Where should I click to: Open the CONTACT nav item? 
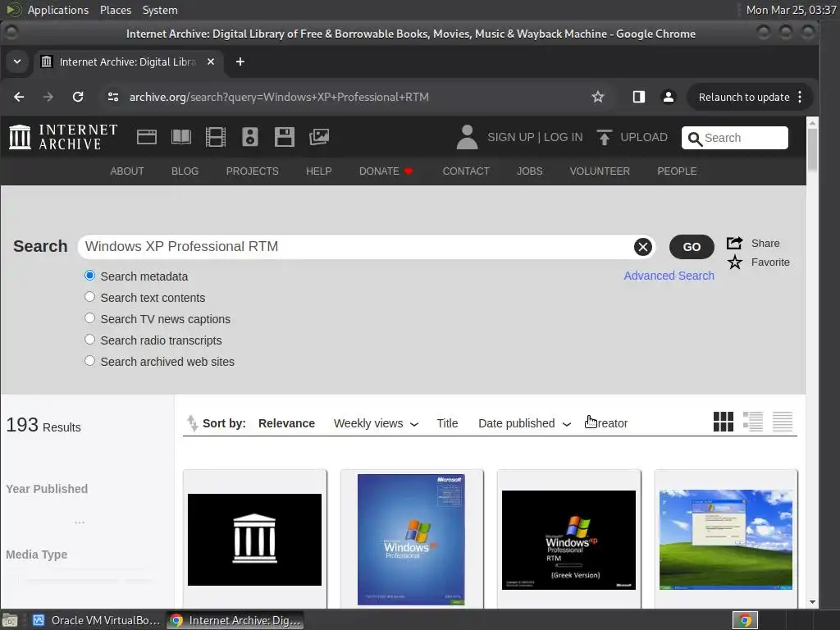466,171
